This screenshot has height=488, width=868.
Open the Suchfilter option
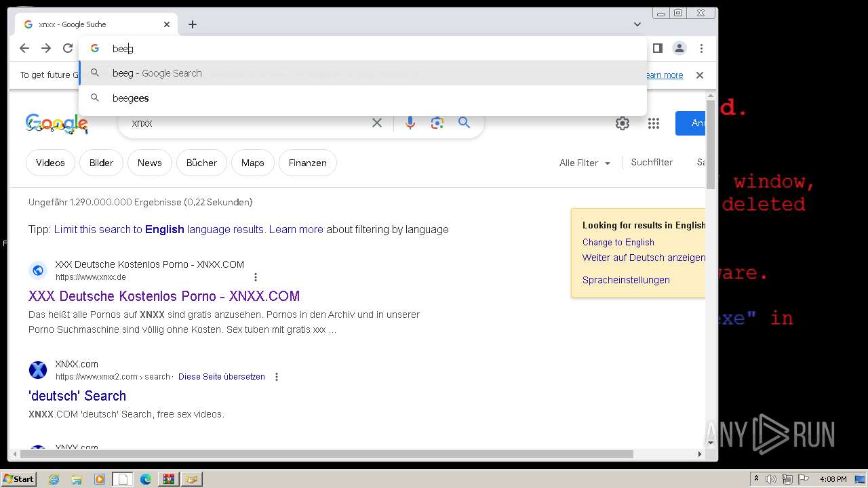(x=652, y=162)
